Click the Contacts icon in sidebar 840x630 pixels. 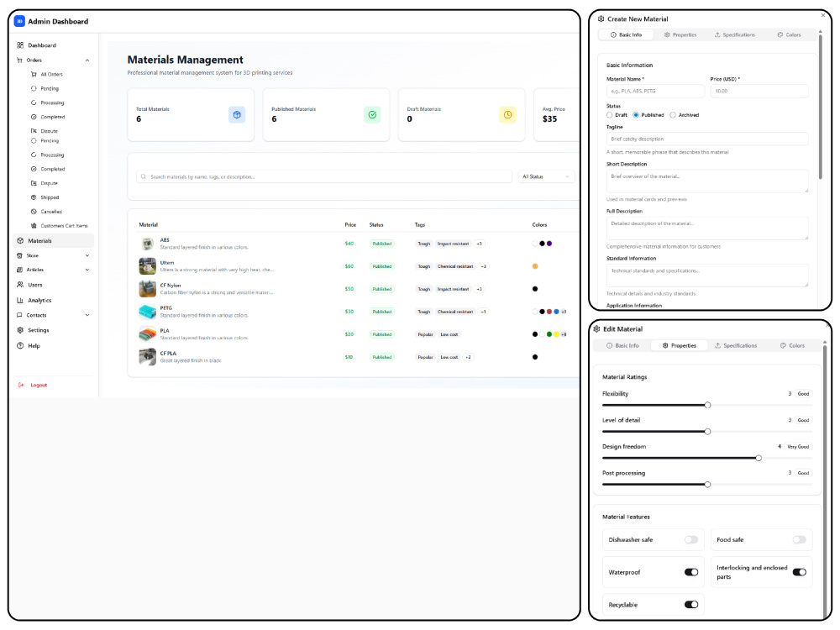tap(20, 316)
